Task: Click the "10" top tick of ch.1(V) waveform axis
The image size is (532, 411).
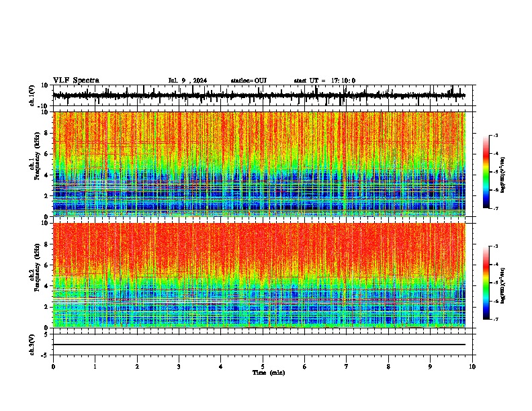Action: (45, 85)
